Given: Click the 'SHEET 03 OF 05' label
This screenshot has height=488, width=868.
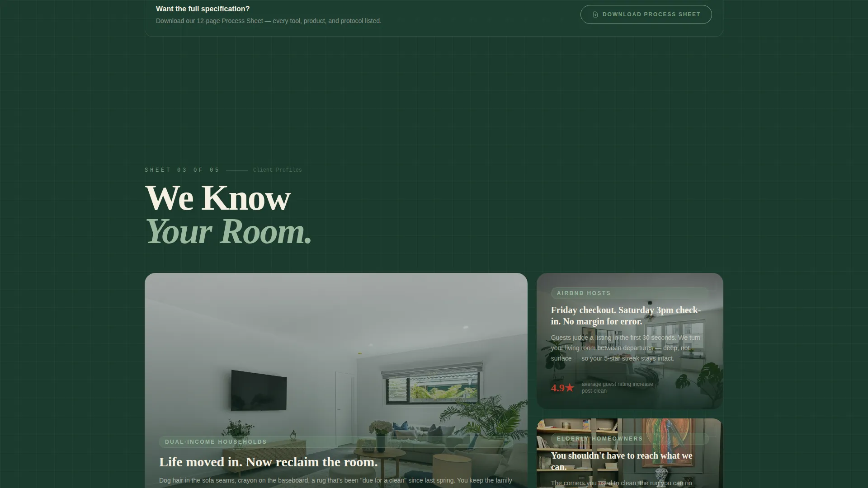Looking at the screenshot, I should [x=182, y=170].
